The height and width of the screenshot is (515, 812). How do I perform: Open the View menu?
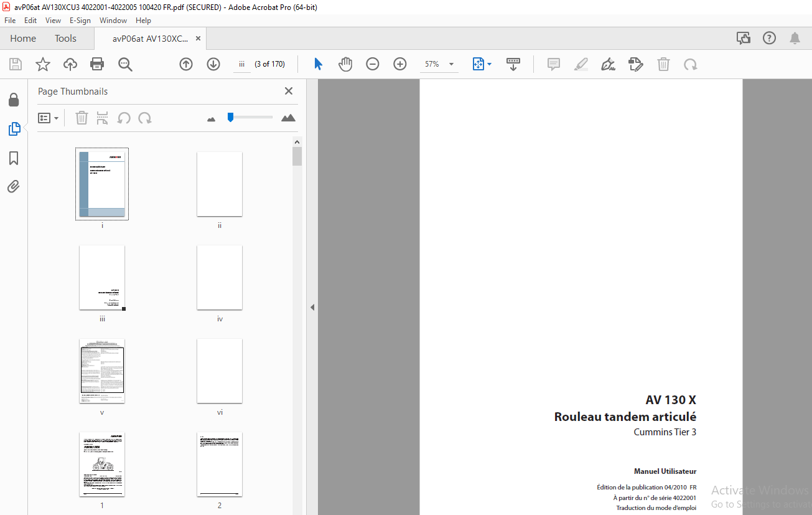[x=53, y=21]
